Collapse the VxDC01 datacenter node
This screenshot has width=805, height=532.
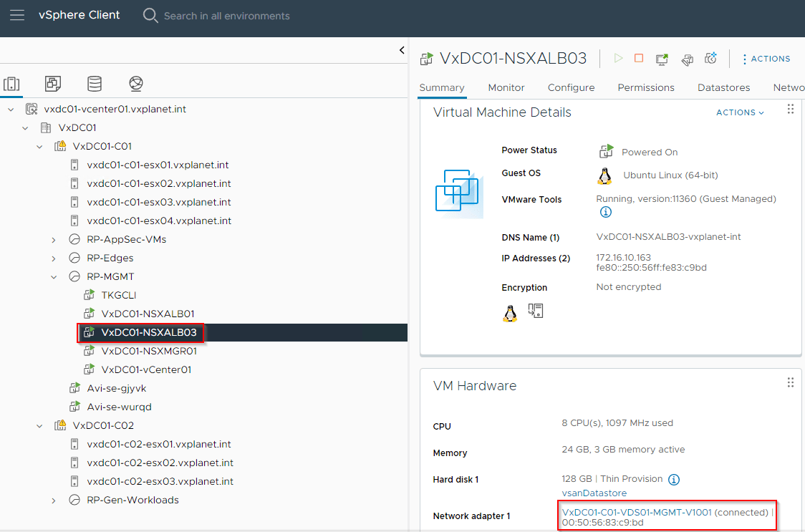point(25,128)
